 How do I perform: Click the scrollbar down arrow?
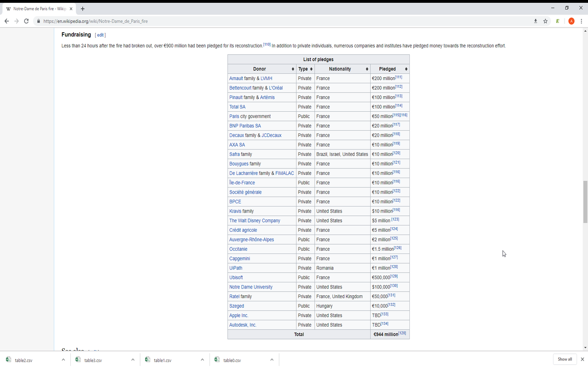tap(585, 348)
